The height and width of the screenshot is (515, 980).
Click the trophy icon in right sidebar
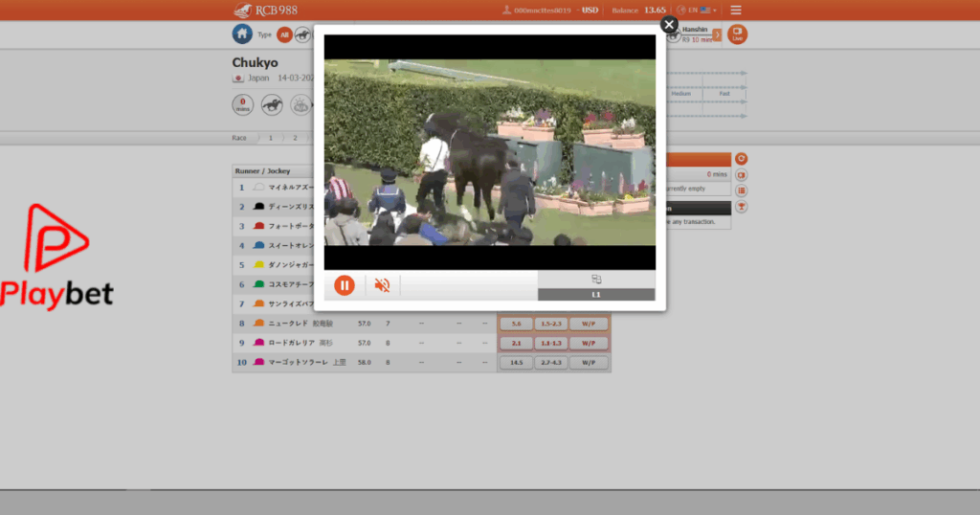click(x=741, y=207)
